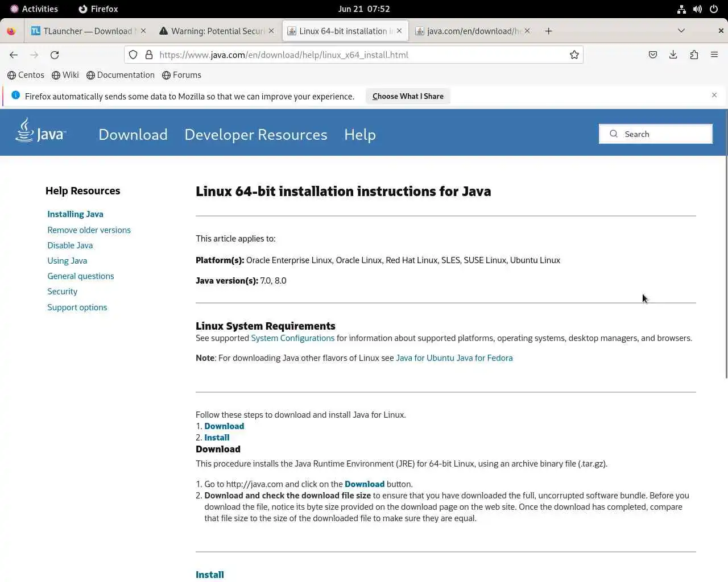
Task: Open the Forums bookmark
Action: 182,75
